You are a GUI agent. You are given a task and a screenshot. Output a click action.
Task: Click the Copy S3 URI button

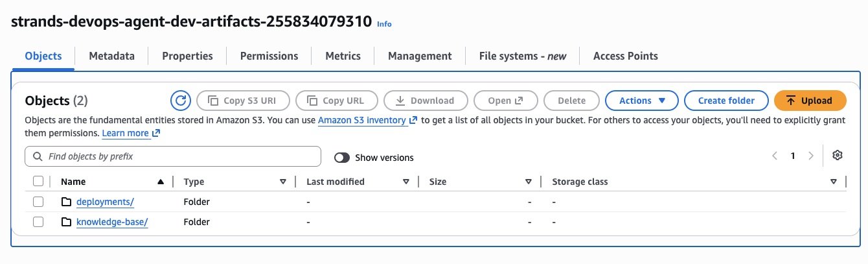pyautogui.click(x=244, y=101)
